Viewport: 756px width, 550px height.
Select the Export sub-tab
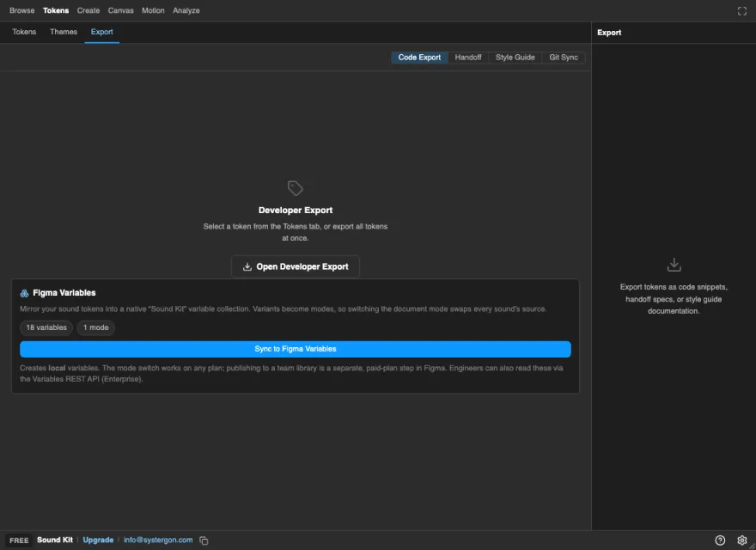point(101,32)
